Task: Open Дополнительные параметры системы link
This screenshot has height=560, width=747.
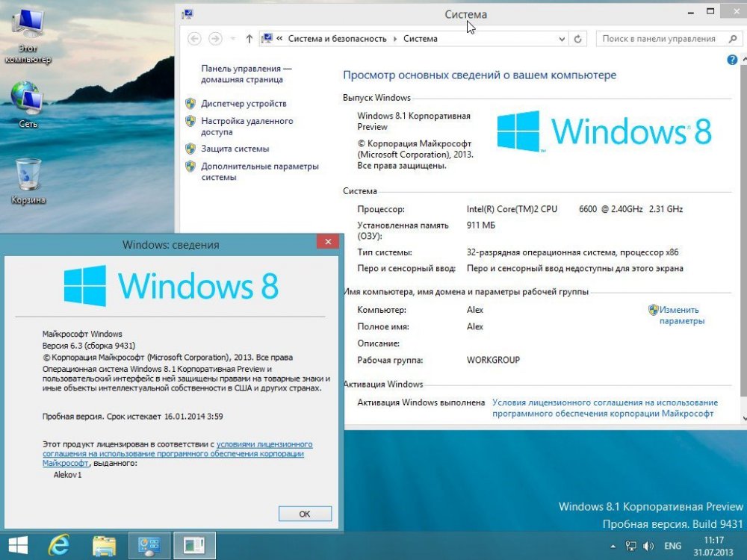Action: pos(260,172)
